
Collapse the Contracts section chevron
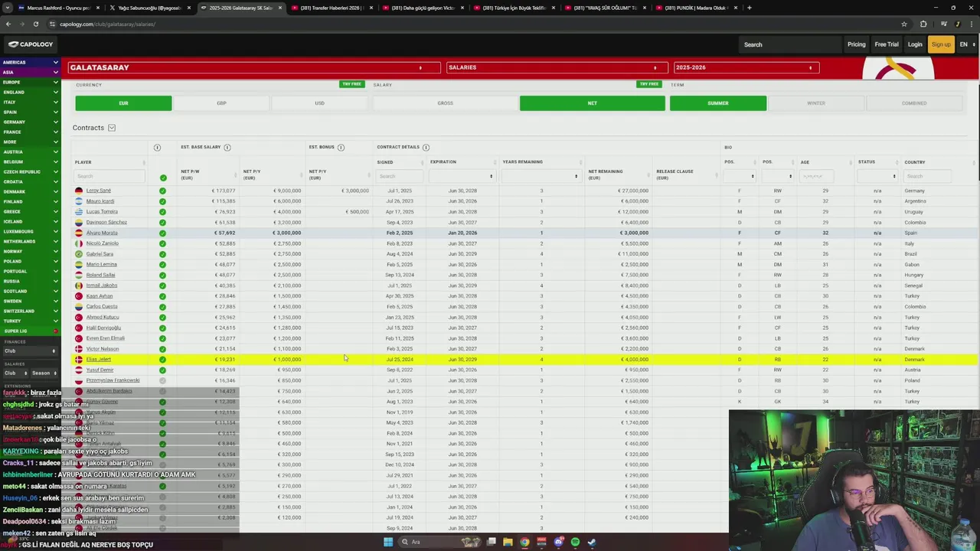coord(112,128)
